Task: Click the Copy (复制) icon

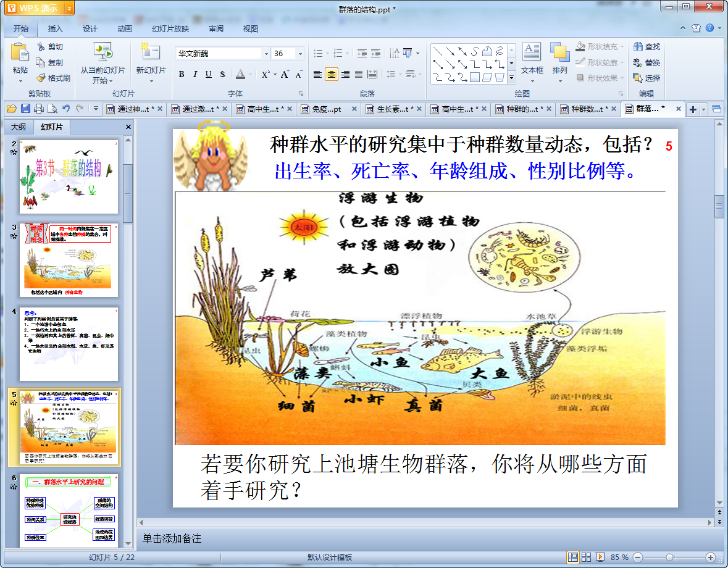Action: (x=41, y=62)
